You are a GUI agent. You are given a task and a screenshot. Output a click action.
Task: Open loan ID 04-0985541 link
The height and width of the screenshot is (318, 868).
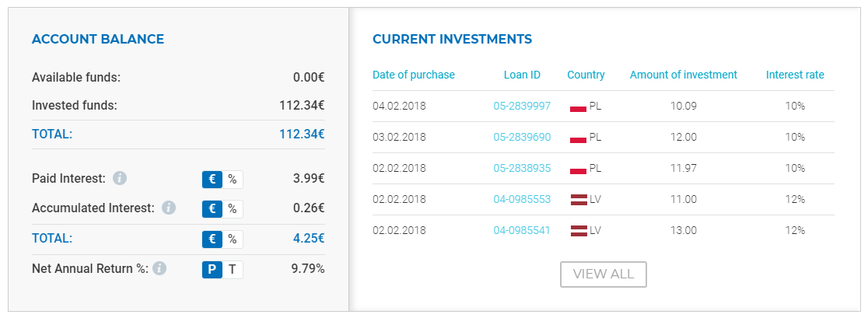pyautogui.click(x=522, y=230)
